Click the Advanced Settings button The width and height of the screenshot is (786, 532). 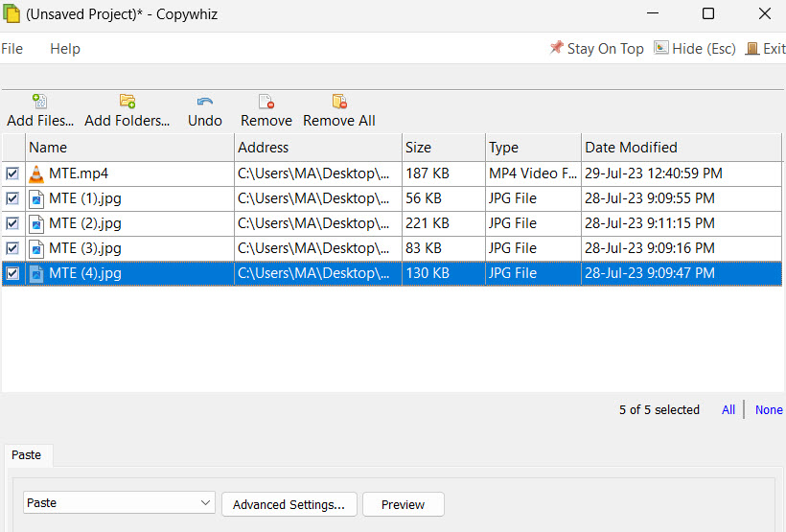289,504
